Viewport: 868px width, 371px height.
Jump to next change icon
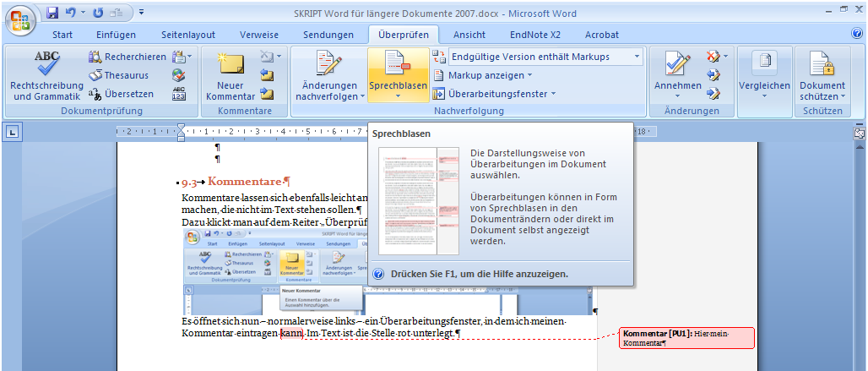click(713, 94)
